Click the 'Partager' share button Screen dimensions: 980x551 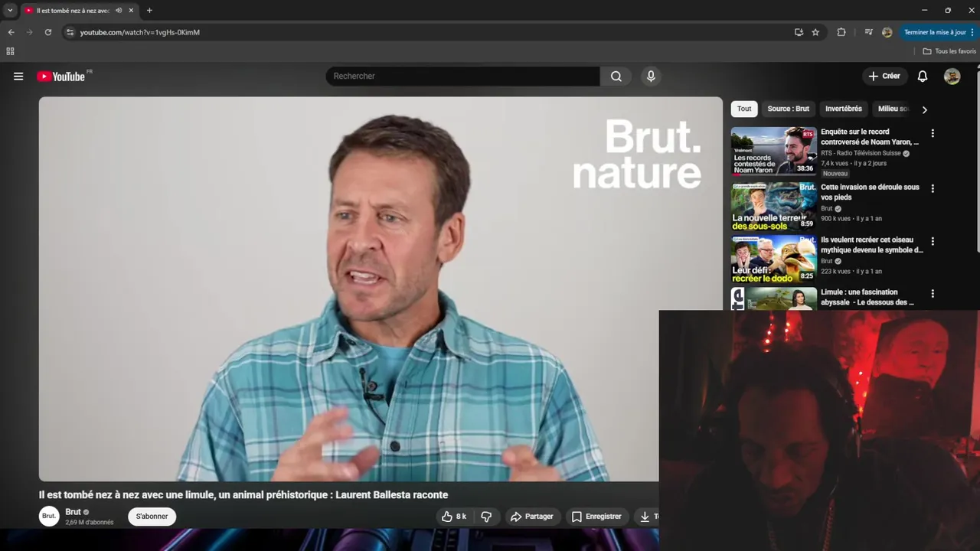(531, 517)
